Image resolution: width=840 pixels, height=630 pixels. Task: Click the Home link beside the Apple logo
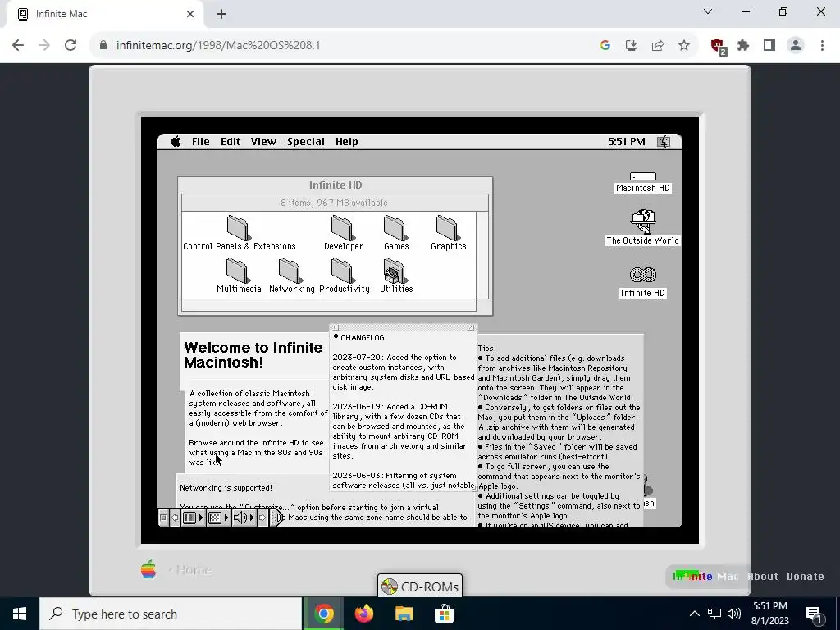[x=194, y=570]
